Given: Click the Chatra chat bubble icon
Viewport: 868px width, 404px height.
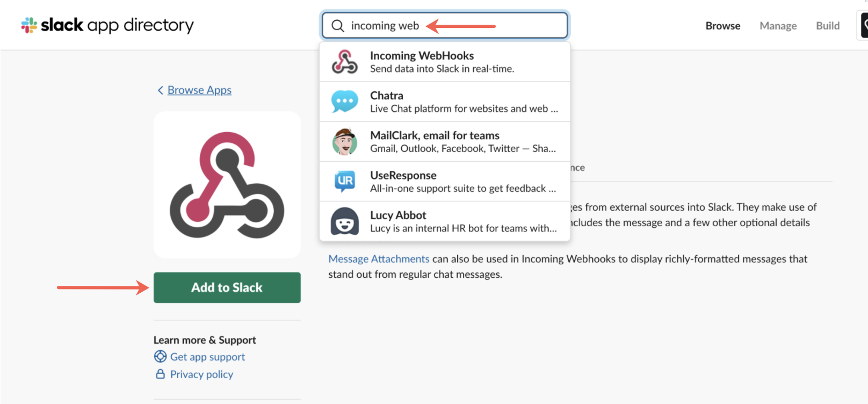Looking at the screenshot, I should [x=345, y=102].
